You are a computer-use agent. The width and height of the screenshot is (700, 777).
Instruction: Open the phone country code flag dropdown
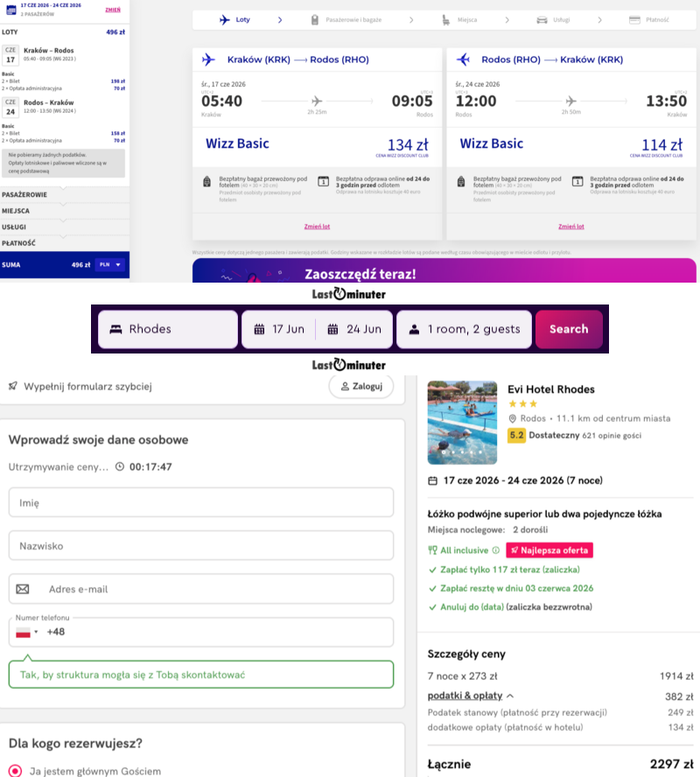(x=28, y=632)
